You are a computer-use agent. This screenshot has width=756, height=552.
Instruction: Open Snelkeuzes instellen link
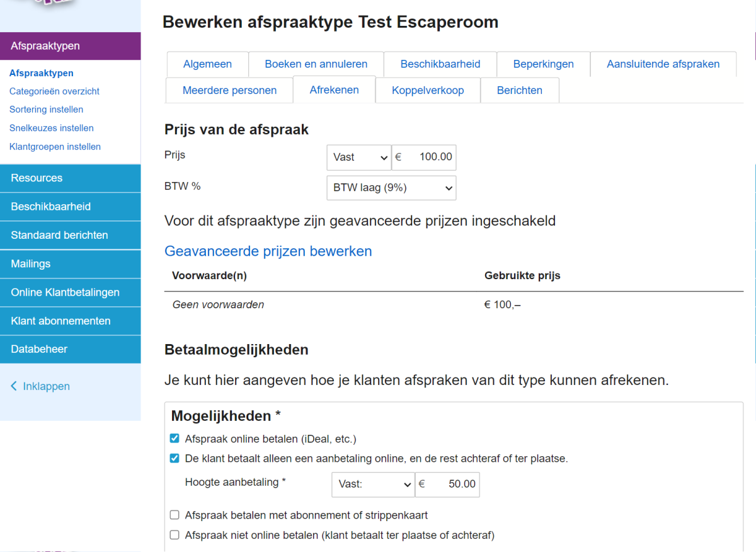click(x=52, y=128)
